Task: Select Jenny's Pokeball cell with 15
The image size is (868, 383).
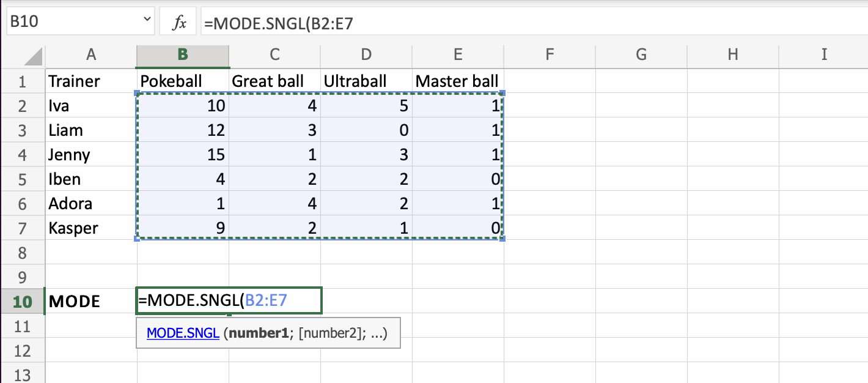Action: [x=183, y=155]
